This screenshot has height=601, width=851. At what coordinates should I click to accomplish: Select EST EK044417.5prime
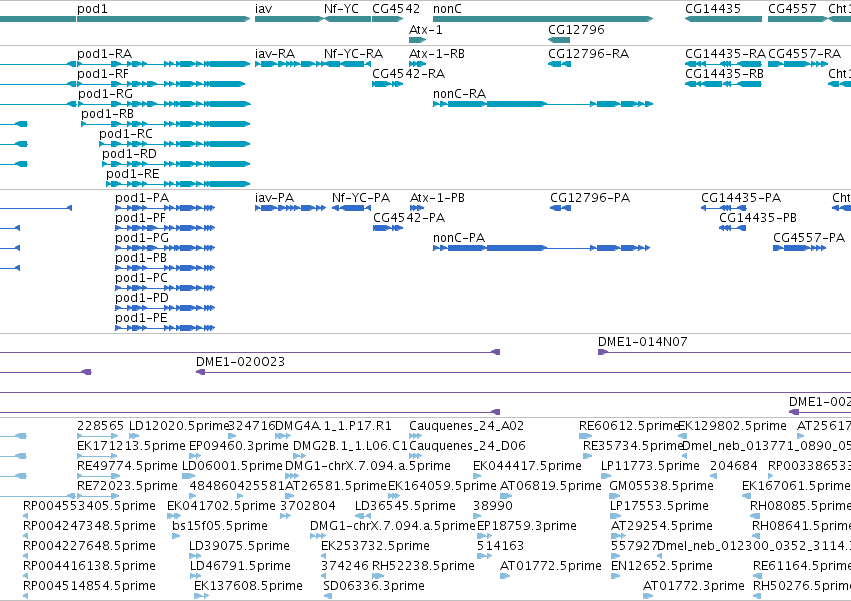(527, 466)
